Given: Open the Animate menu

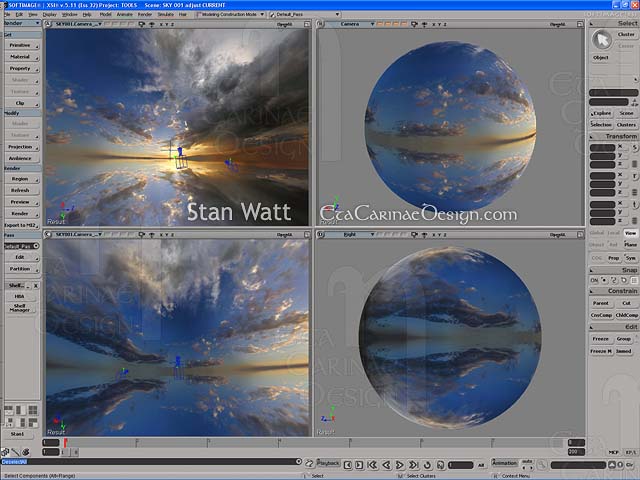Looking at the screenshot, I should click(x=125, y=15).
